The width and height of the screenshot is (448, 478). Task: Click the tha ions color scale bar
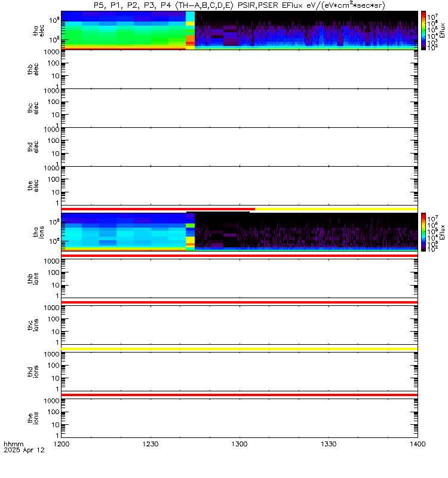[x=424, y=232]
